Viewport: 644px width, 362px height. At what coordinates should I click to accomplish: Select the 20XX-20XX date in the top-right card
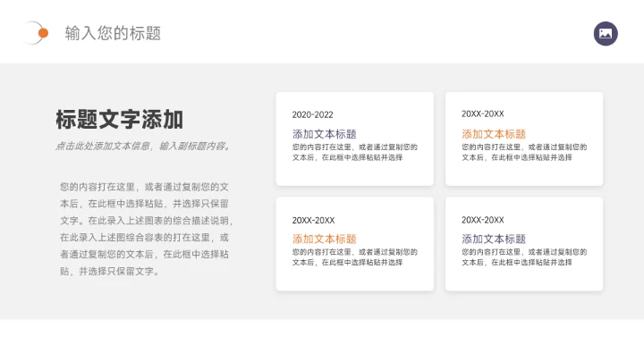pos(483,114)
